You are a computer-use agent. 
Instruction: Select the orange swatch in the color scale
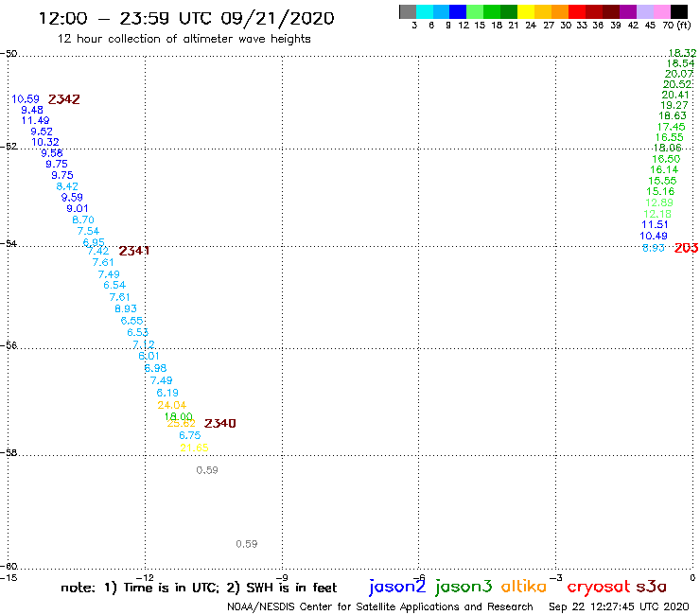[x=560, y=11]
